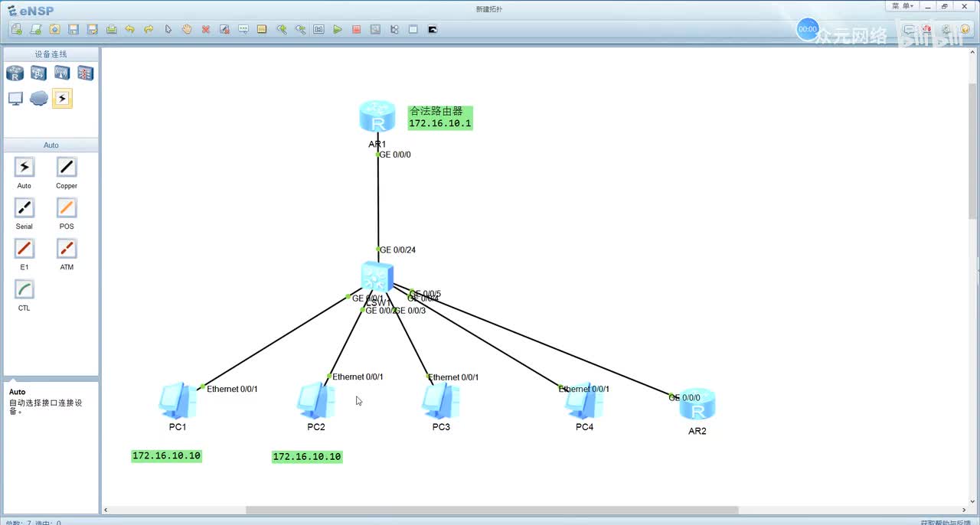Click the GE 0/0/24 port label
This screenshot has width=980, height=525.
coord(397,250)
